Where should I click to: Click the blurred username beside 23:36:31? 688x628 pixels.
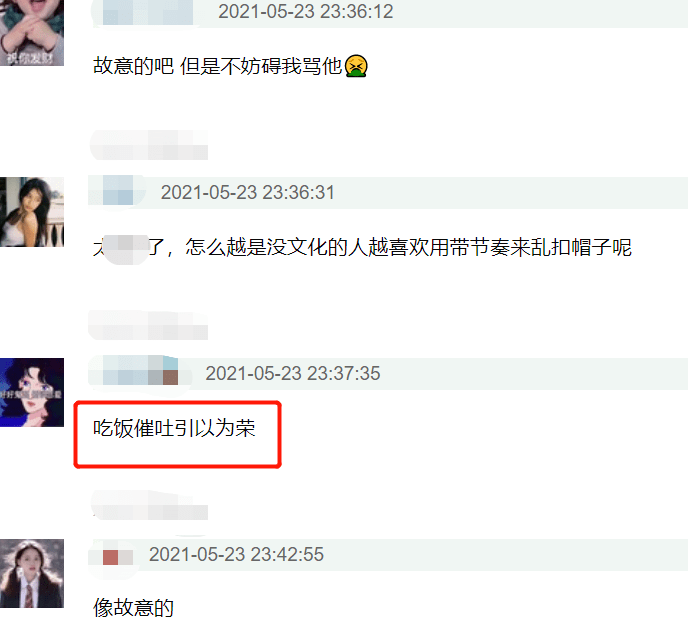pyautogui.click(x=118, y=191)
